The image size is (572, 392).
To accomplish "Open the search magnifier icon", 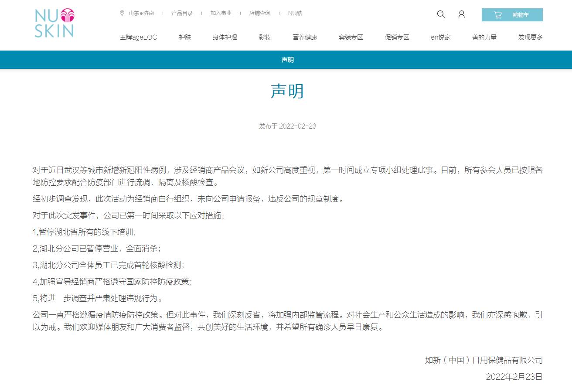I will [x=441, y=14].
